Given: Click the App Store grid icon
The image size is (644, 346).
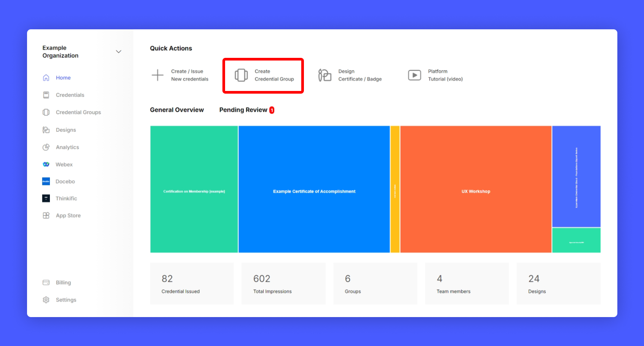Looking at the screenshot, I should [46, 215].
